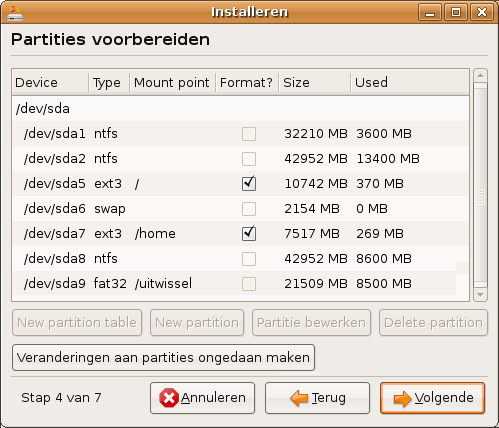Click the 8600 MB used value
Image resolution: width=499 pixels, height=428 pixels.
[384, 259]
